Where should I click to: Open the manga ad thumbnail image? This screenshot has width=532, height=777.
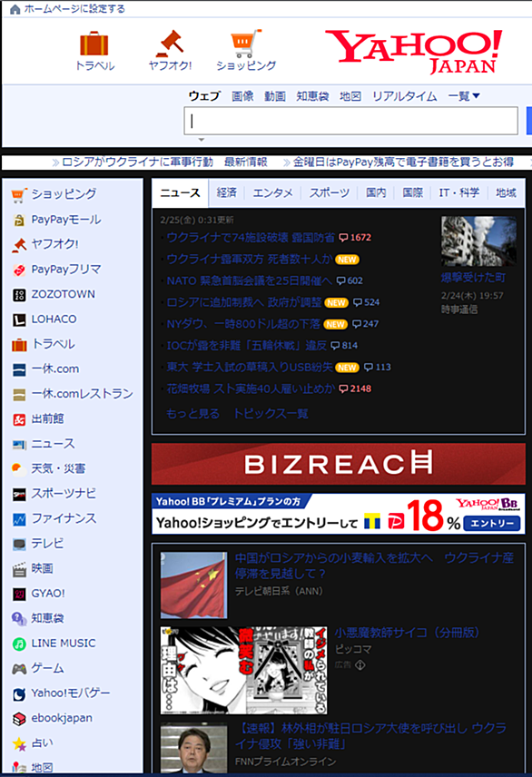[x=243, y=670]
